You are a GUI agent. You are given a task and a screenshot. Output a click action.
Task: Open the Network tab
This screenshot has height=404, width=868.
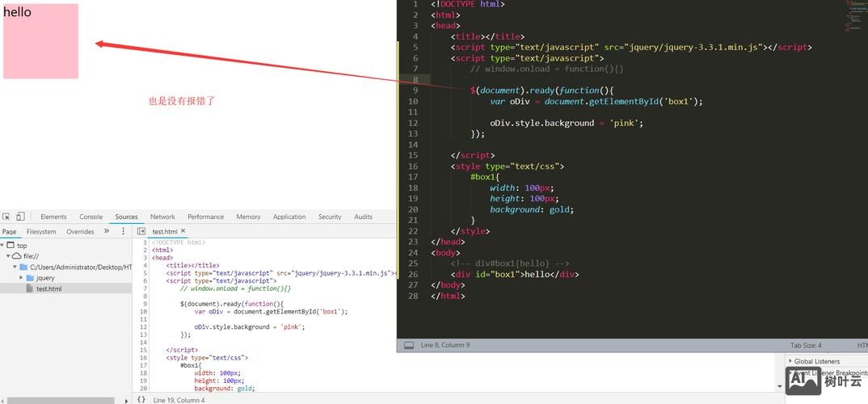(162, 217)
